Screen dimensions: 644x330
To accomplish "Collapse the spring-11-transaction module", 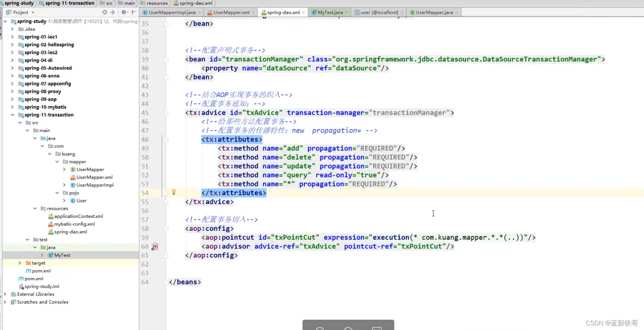I will coord(12,115).
